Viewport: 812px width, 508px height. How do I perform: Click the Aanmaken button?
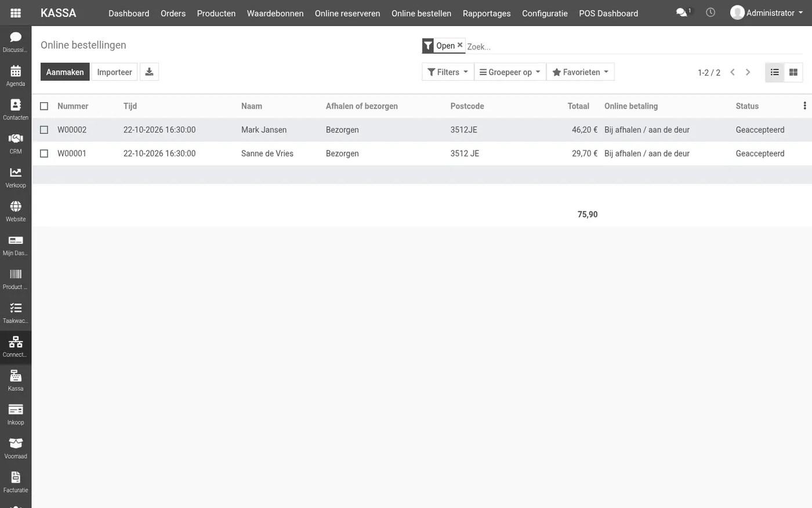coord(65,72)
